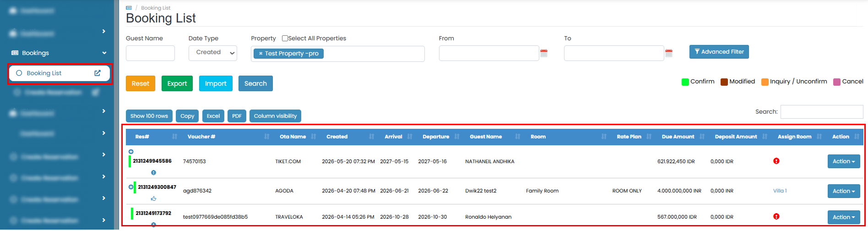Sort by Assign Room sort icon
Viewport: 868px width, 231px height.
[819, 137]
